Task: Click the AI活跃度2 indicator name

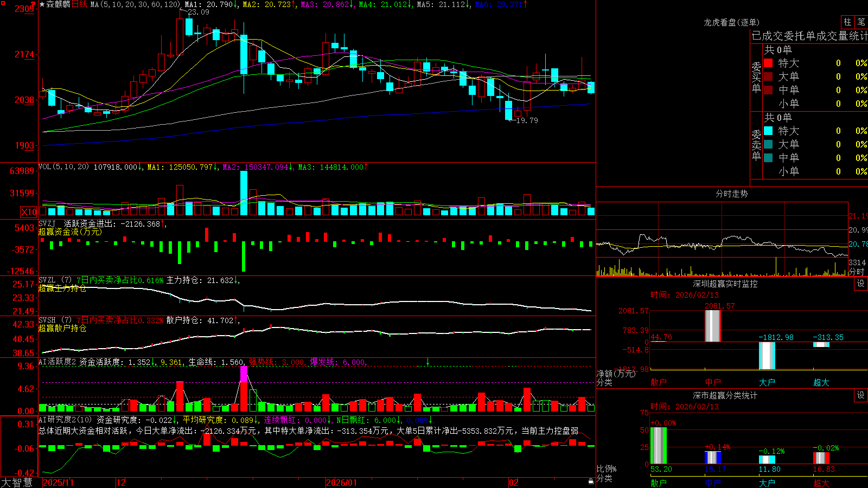Action: 58,362
